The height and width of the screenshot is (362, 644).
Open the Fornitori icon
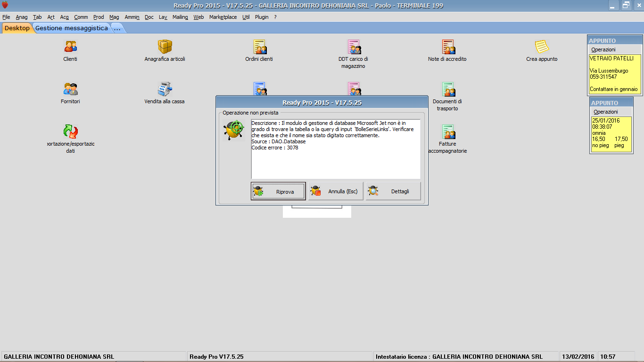70,89
